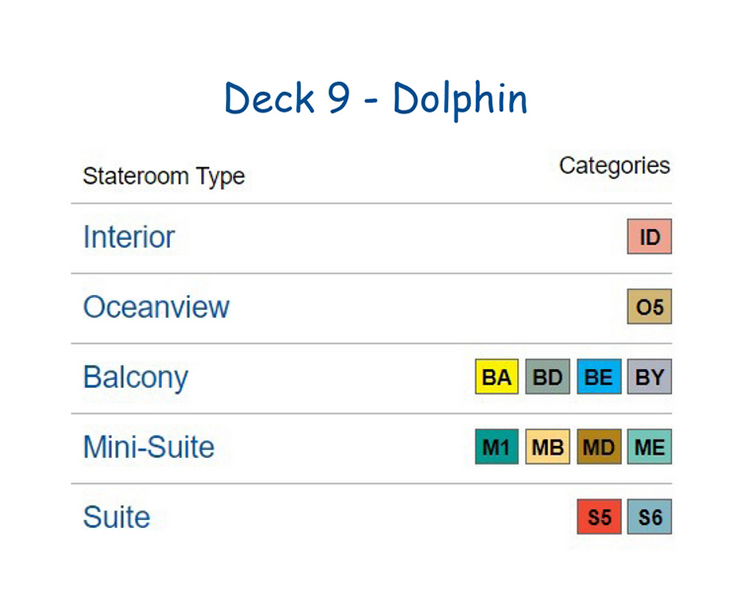The image size is (750, 592).
Task: Open the Mini-Suite stateroom type link
Action: (x=149, y=447)
